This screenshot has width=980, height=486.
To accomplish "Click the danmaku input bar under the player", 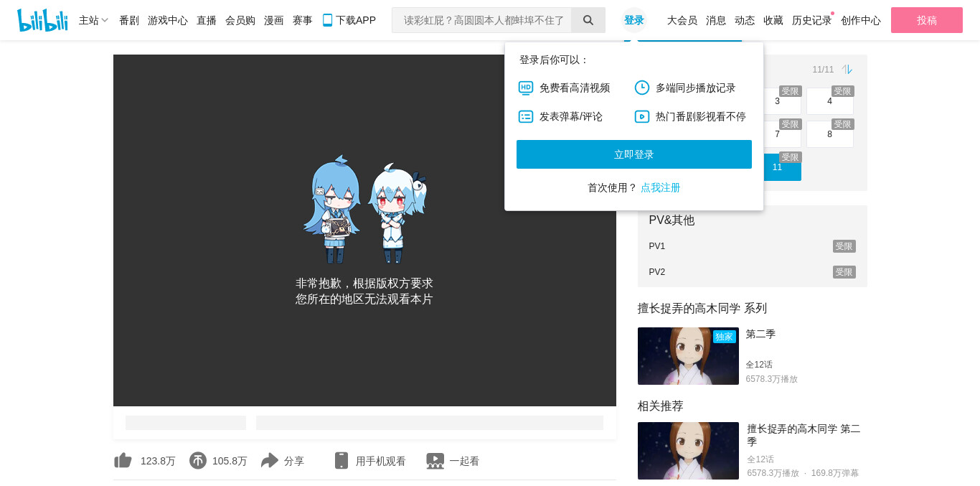I will point(430,423).
